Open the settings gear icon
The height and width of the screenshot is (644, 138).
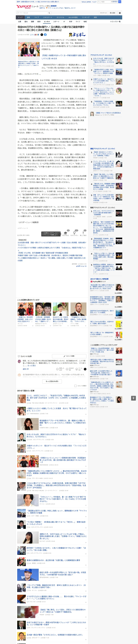click(120, 13)
